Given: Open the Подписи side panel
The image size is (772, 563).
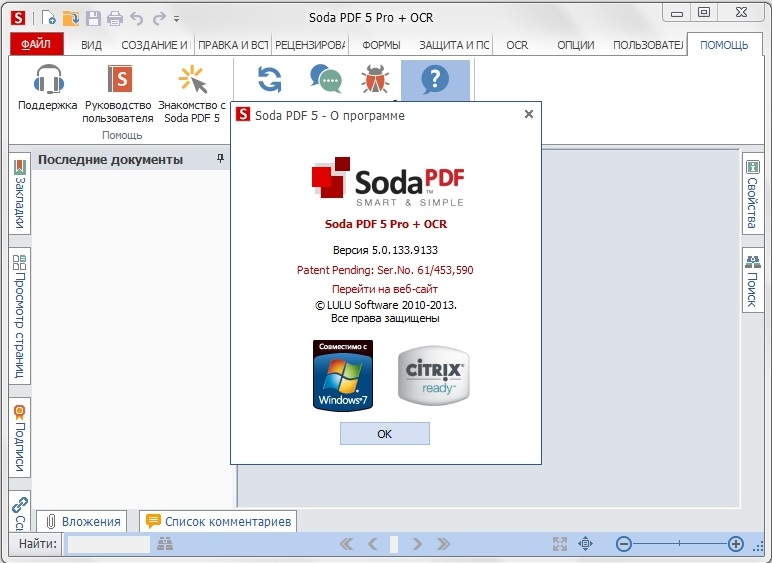Looking at the screenshot, I should pos(20,438).
